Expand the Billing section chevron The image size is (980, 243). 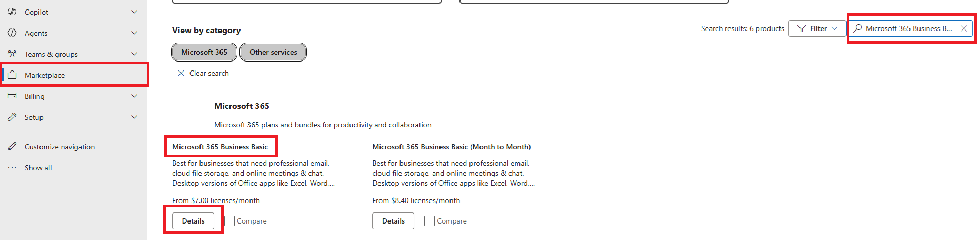click(134, 96)
